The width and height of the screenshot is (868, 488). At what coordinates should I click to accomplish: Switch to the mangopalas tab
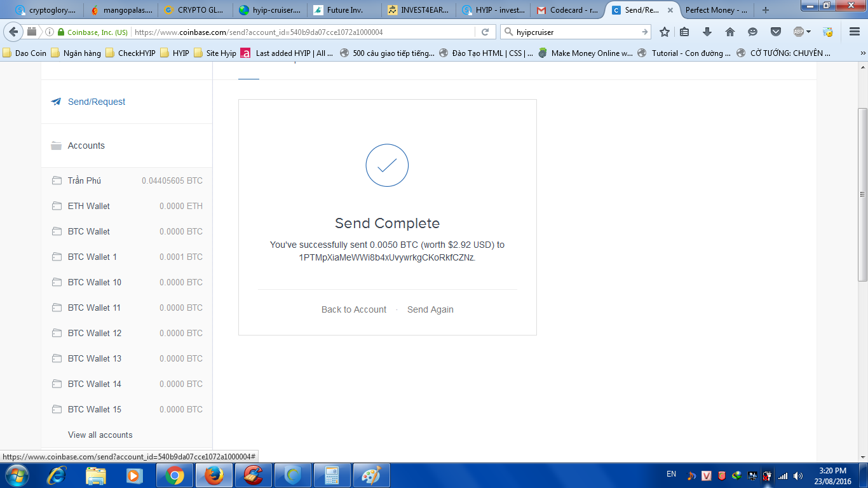coord(121,10)
